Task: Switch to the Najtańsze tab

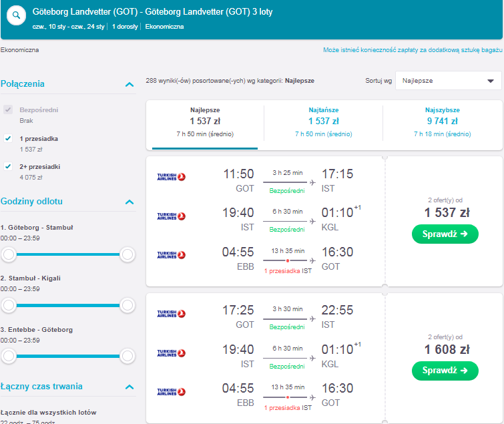Action: coord(323,122)
